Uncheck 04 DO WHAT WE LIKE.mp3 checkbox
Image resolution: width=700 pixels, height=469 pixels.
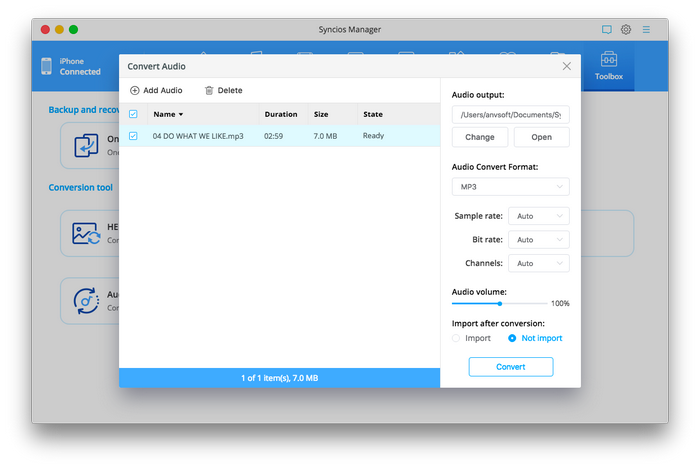click(133, 136)
